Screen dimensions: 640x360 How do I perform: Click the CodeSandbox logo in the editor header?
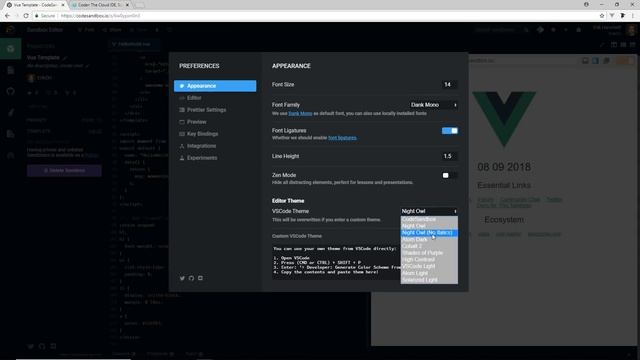click(x=10, y=29)
